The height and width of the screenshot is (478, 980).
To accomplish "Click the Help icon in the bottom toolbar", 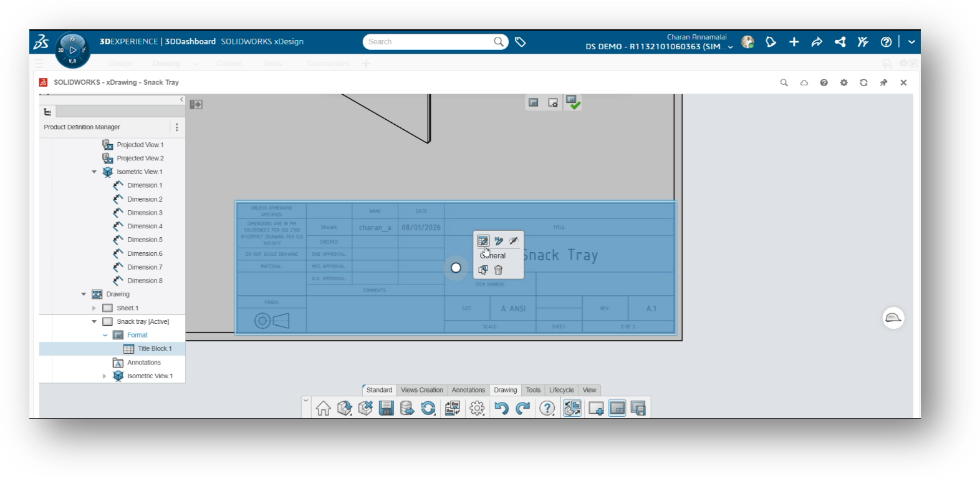I will point(547,408).
